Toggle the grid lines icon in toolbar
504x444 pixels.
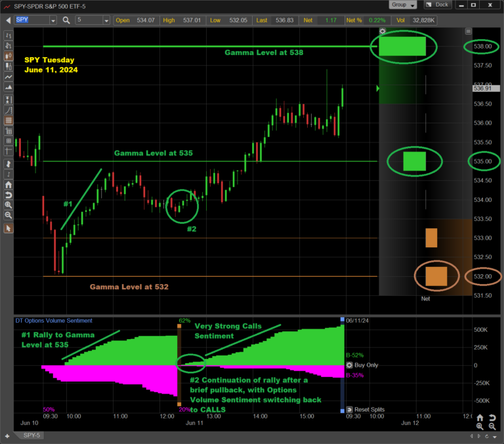8,121
